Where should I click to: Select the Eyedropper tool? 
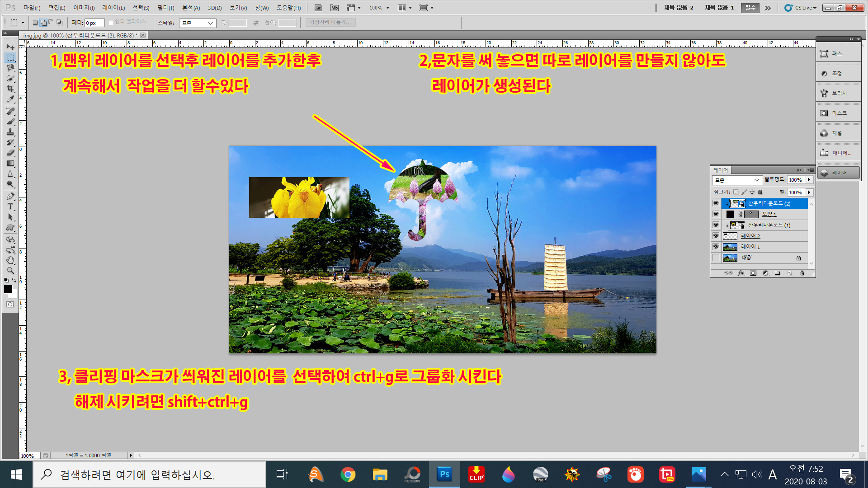[x=10, y=99]
